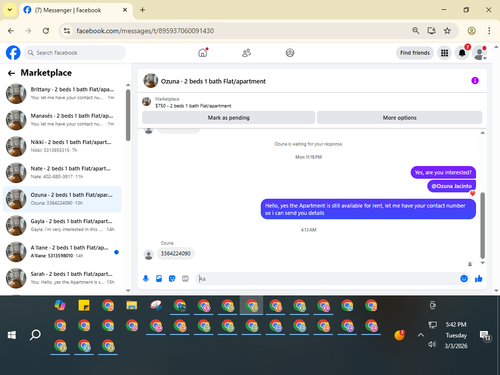Click the browser back button
The width and height of the screenshot is (500, 375).
point(11,31)
